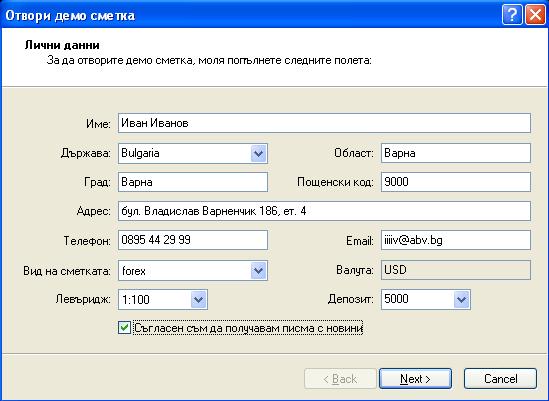Click the 5000 value in Депозит combo

(x=396, y=299)
